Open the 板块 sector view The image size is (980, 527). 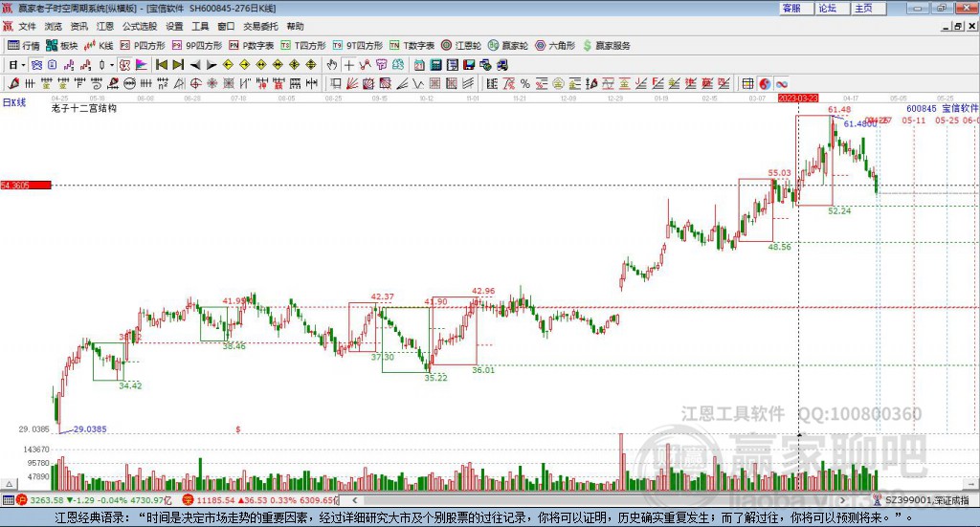[x=61, y=46]
